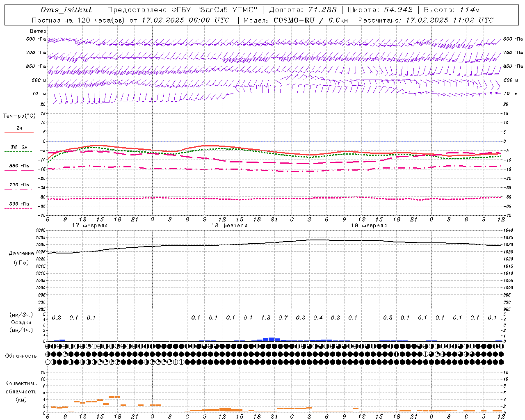This screenshot has width=525, height=420.
Task: Click the '500 м' wind level label on left
Action: click(x=39, y=80)
